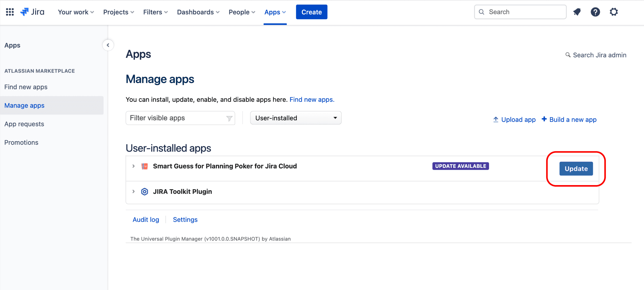Expand the JIRA Toolkit Plugin row
The height and width of the screenshot is (290, 644).
pos(133,192)
